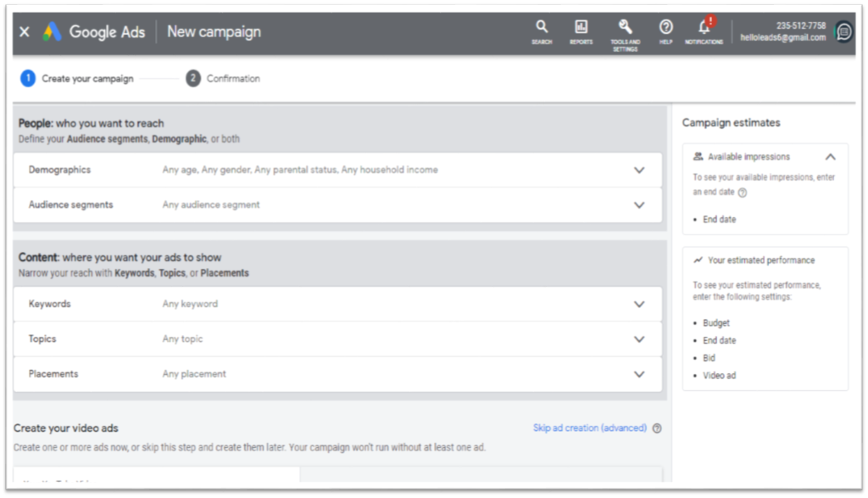This screenshot has width=868, height=498.
Task: Collapse the Available impressions panel
Action: 830,157
